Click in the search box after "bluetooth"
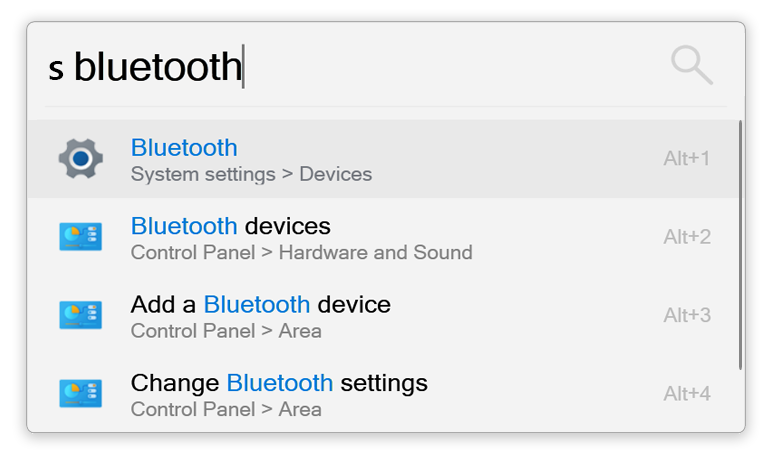 tap(400, 67)
